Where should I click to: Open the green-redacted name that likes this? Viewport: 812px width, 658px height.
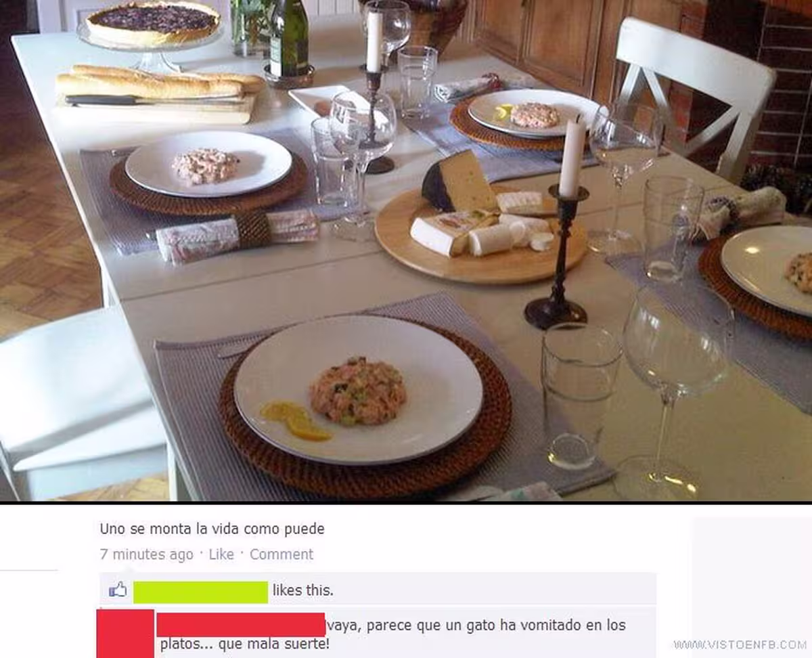[x=200, y=592]
